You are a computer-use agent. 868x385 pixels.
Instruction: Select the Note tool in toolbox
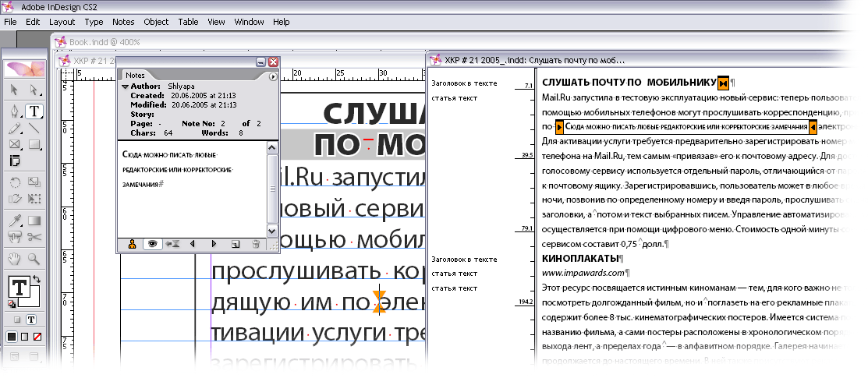coord(15,161)
